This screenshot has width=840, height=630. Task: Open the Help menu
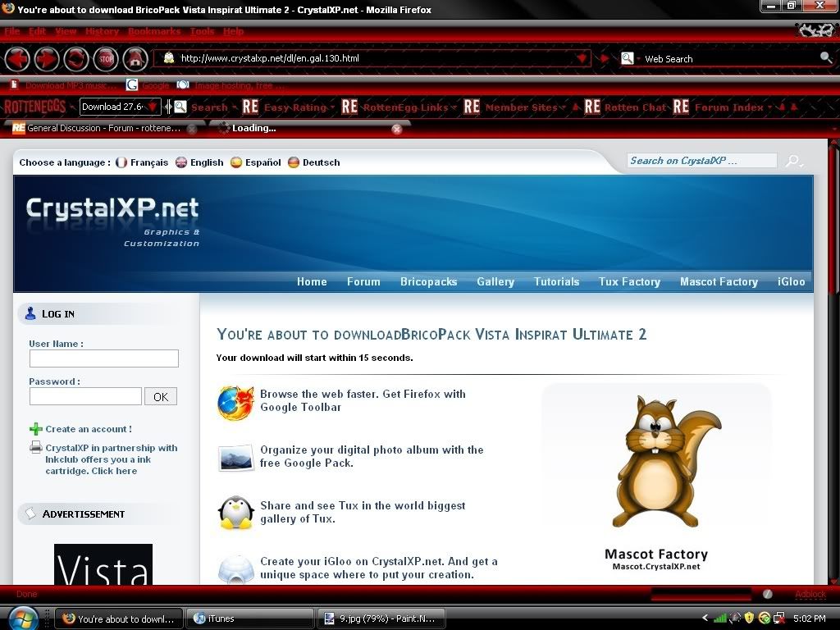click(x=233, y=31)
